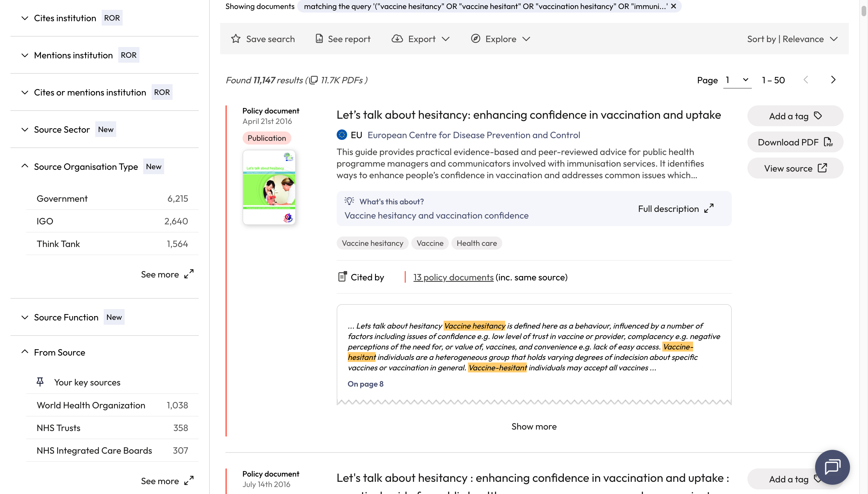Click the Explore compass icon

[475, 39]
